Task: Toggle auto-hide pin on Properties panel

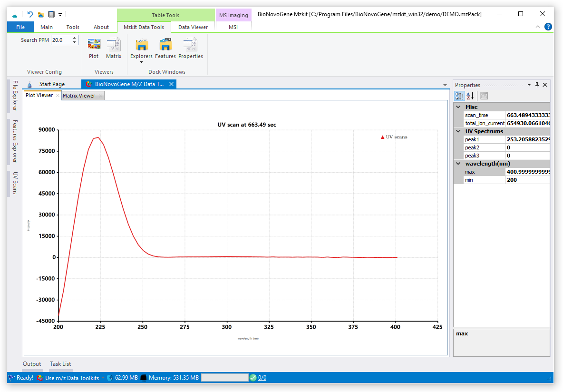Action: pos(537,85)
